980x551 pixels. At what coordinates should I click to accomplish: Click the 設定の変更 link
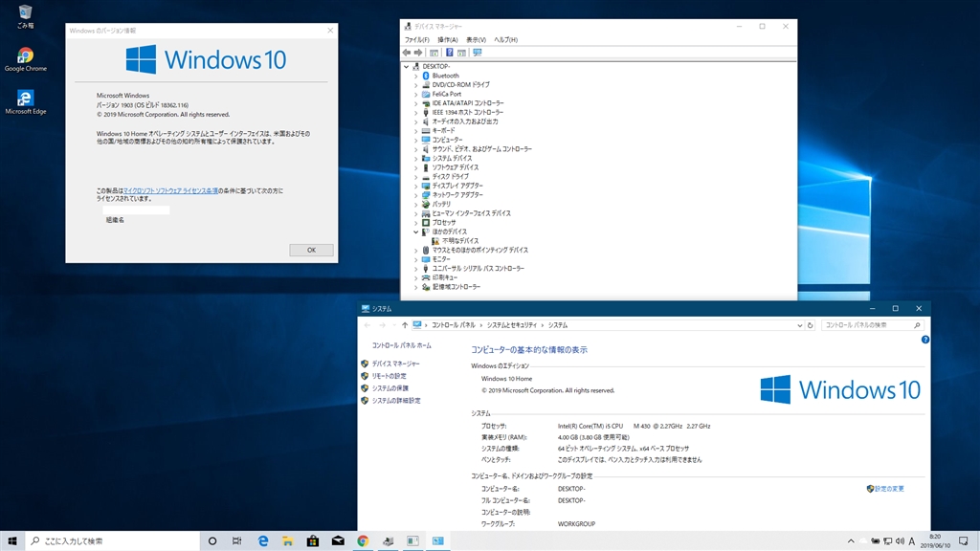click(x=888, y=489)
